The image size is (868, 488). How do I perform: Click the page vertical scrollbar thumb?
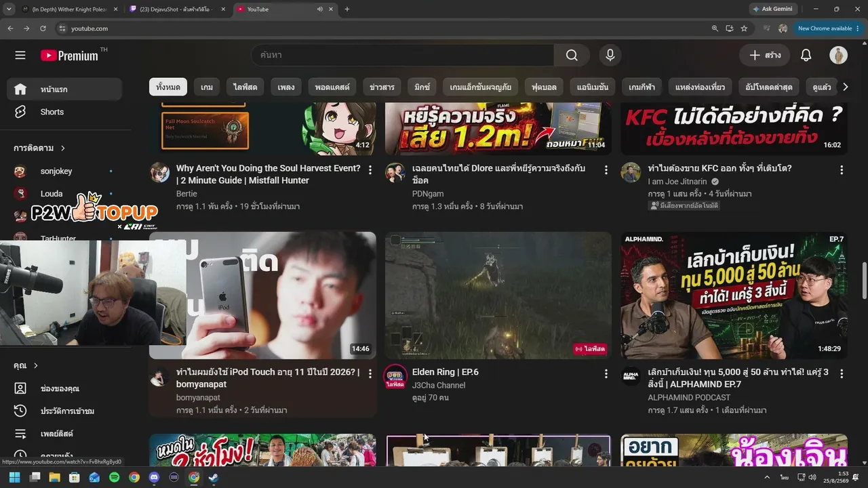(x=863, y=280)
